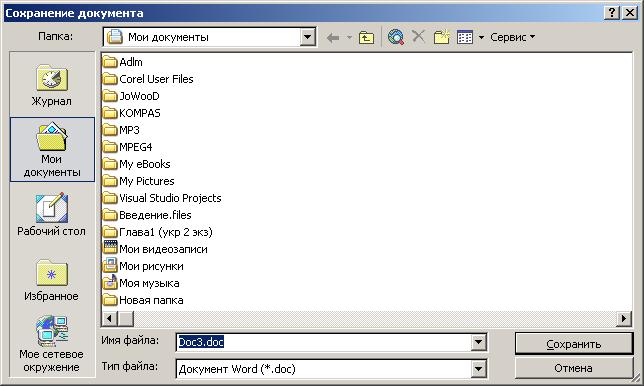Click the Отмена button

point(573,368)
